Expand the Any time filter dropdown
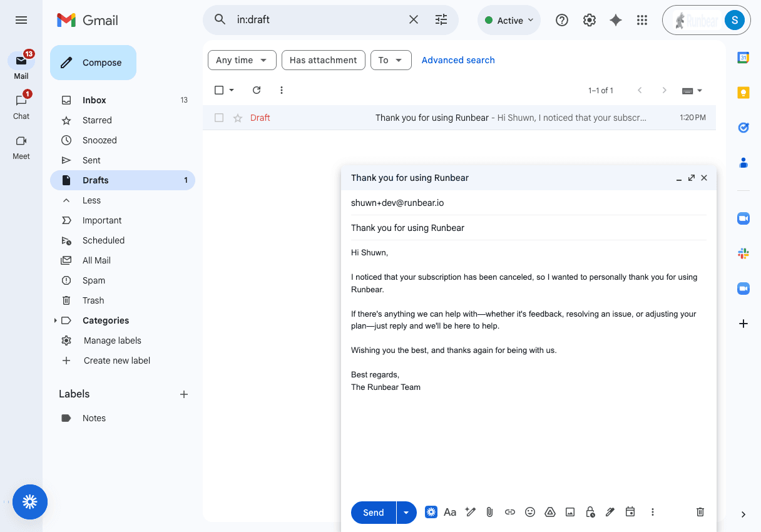This screenshot has width=761, height=532. coord(242,60)
